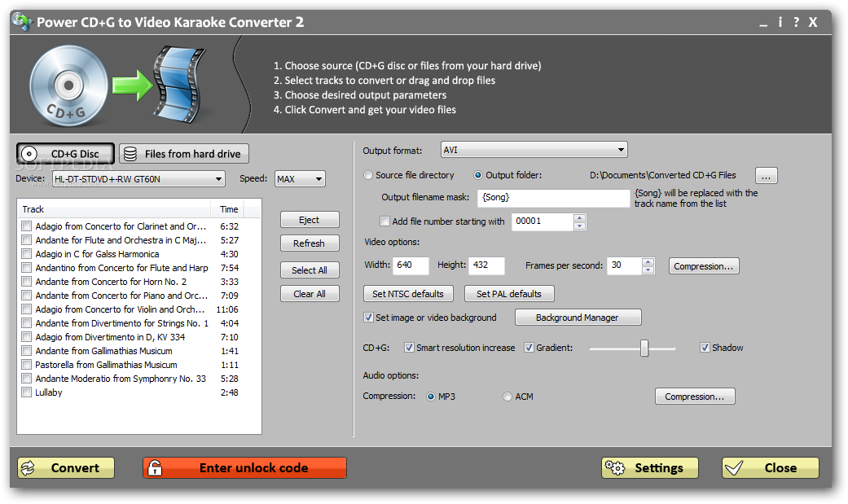Screen dimensions: 848x504
Task: Open the Speed dropdown set to MAX
Action: [x=300, y=179]
